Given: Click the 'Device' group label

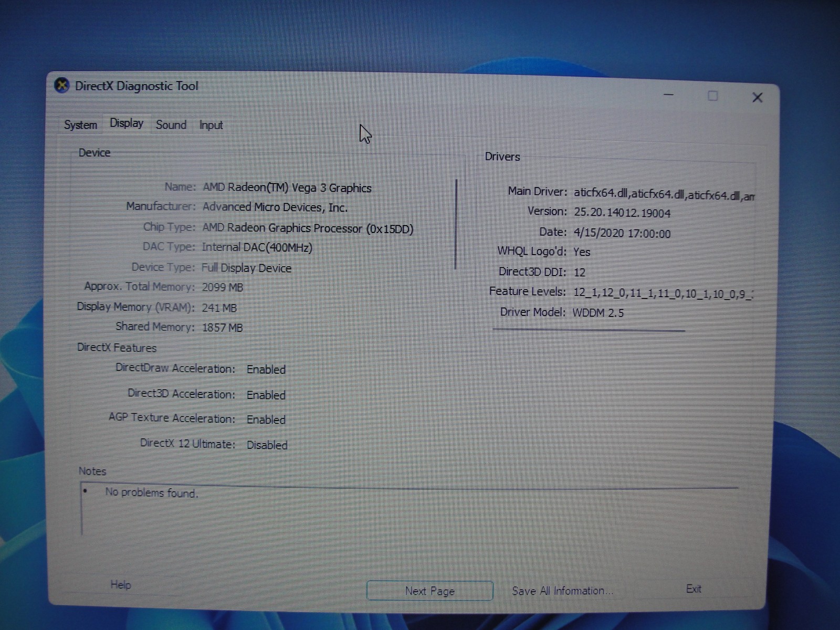Looking at the screenshot, I should (94, 153).
